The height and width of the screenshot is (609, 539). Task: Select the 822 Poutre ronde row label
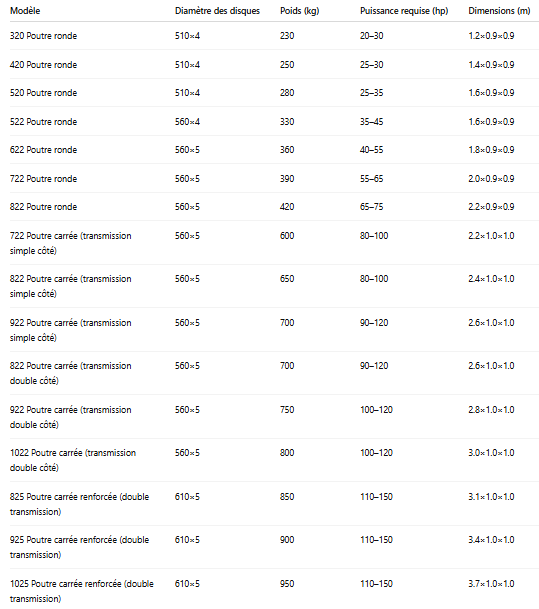pos(43,207)
